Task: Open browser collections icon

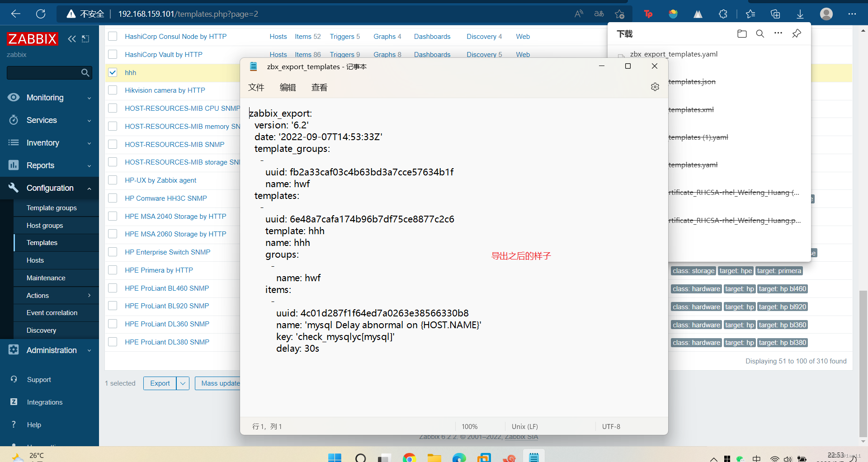Action: (775, 14)
